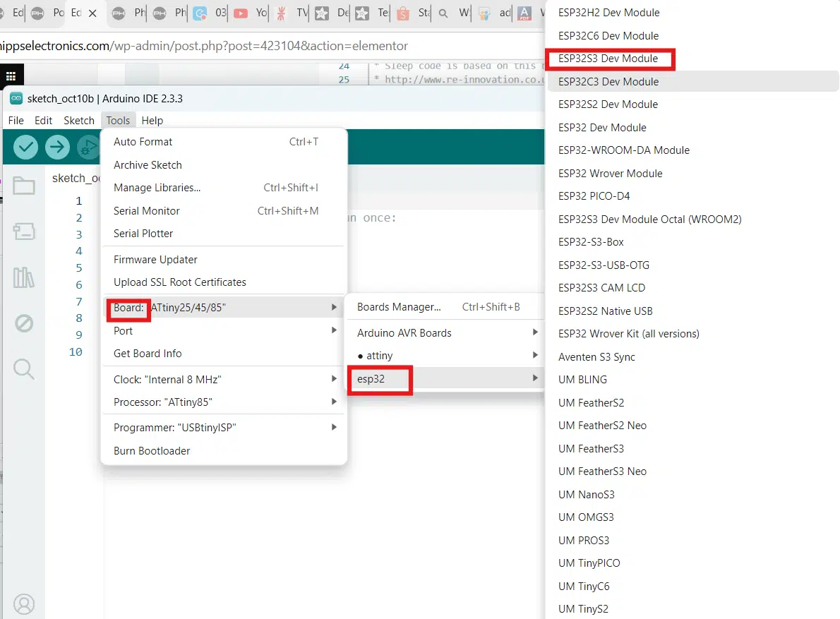Expand the Clock Internal 8 MHz submenu
This screenshot has height=619, width=840.
click(224, 380)
